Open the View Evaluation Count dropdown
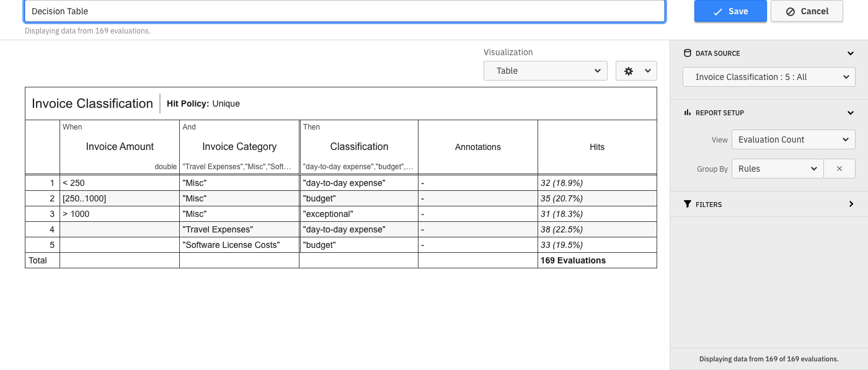The width and height of the screenshot is (868, 370). tap(793, 139)
